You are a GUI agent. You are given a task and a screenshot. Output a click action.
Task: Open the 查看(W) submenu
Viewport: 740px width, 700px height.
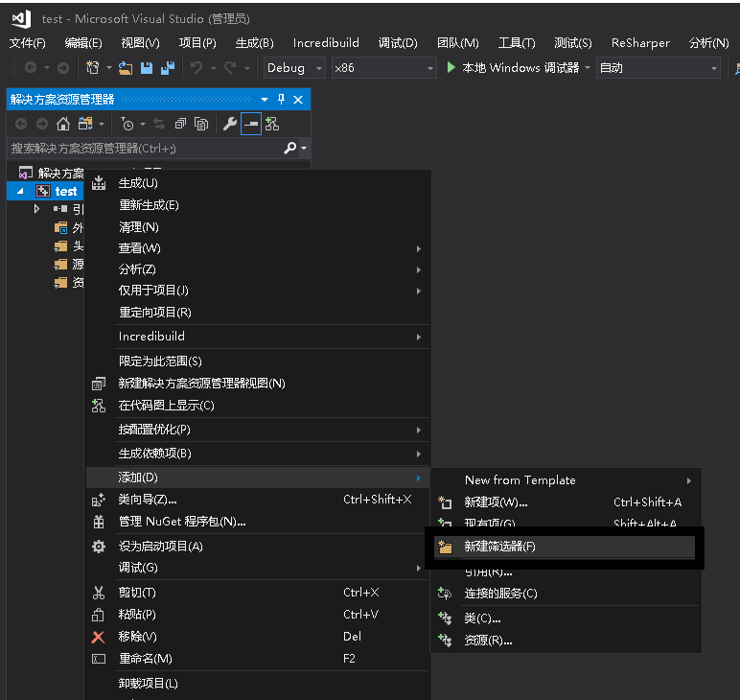[258, 248]
